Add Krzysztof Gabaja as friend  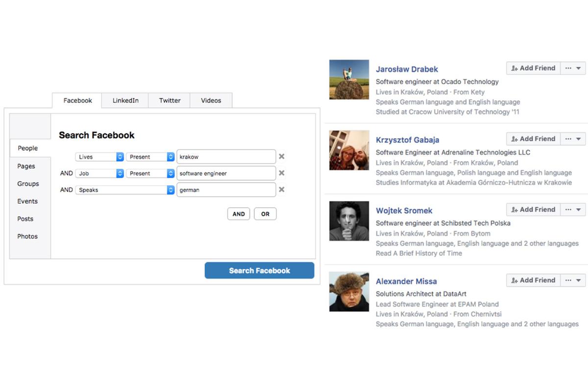[x=533, y=139]
